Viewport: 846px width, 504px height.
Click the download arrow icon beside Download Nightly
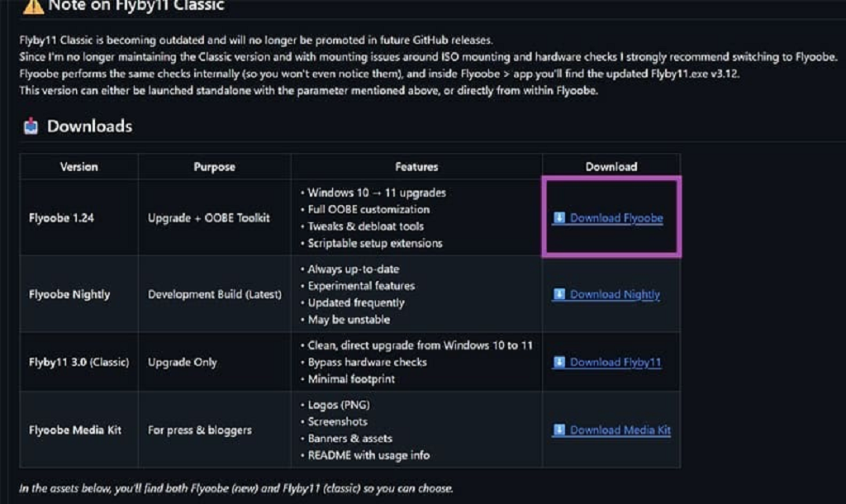click(x=559, y=294)
